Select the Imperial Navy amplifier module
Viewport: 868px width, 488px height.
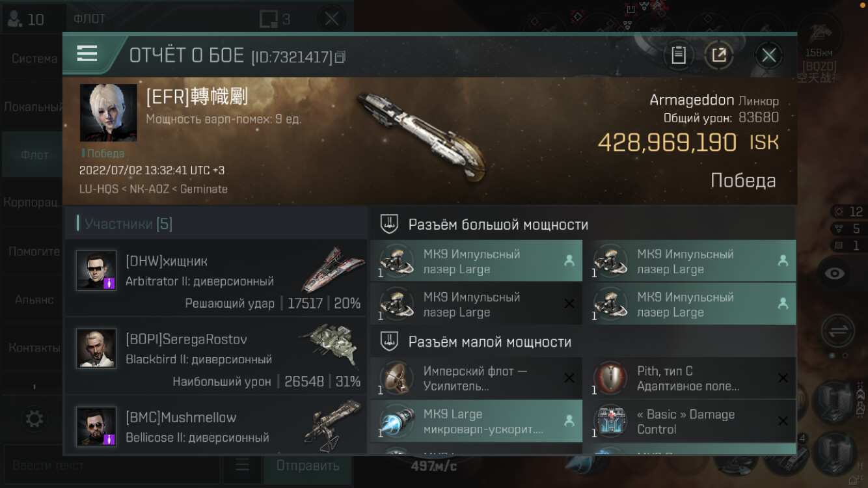[x=476, y=378]
